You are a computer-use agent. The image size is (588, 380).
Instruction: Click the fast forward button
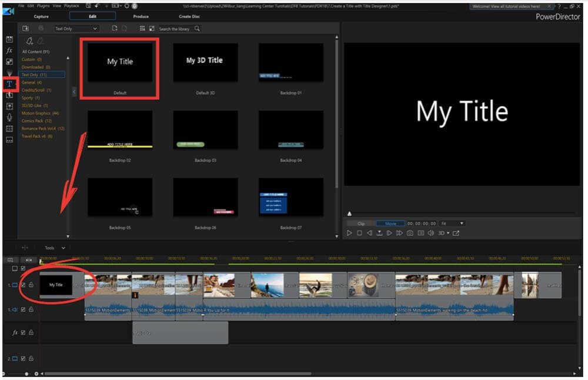coord(399,234)
